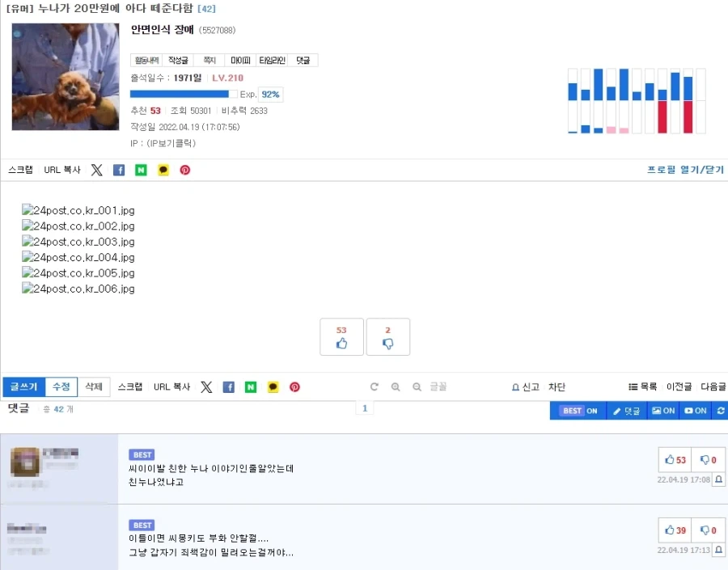The height and width of the screenshot is (570, 728).
Task: Click post title comment count [42]
Action: 206,8
